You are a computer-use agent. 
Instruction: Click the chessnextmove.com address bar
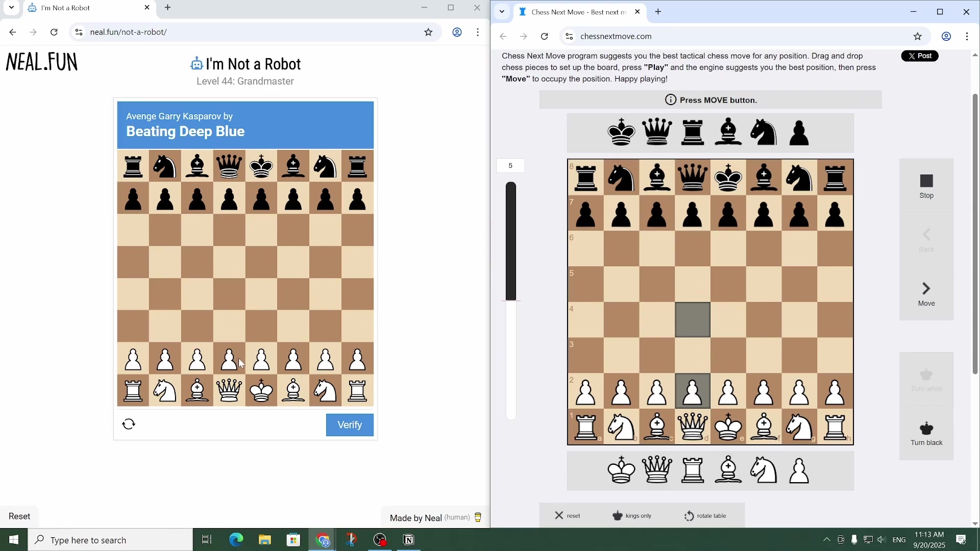tap(745, 36)
